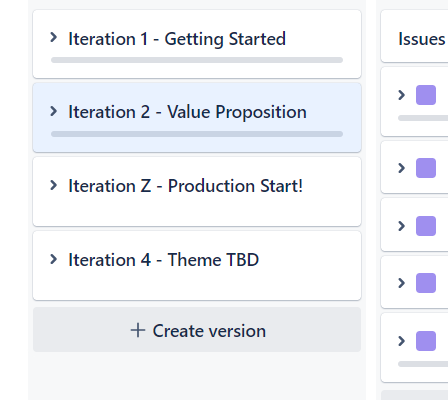Open the Issues column header

click(x=421, y=39)
